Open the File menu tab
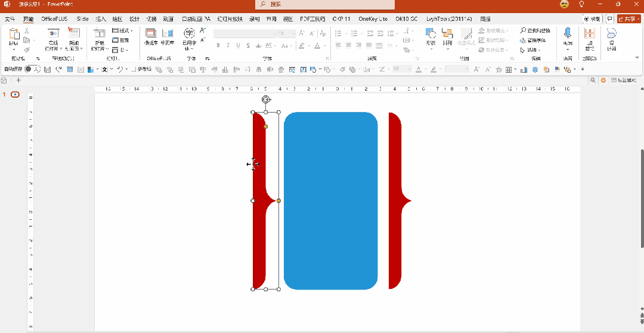The image size is (644, 333). [x=10, y=19]
